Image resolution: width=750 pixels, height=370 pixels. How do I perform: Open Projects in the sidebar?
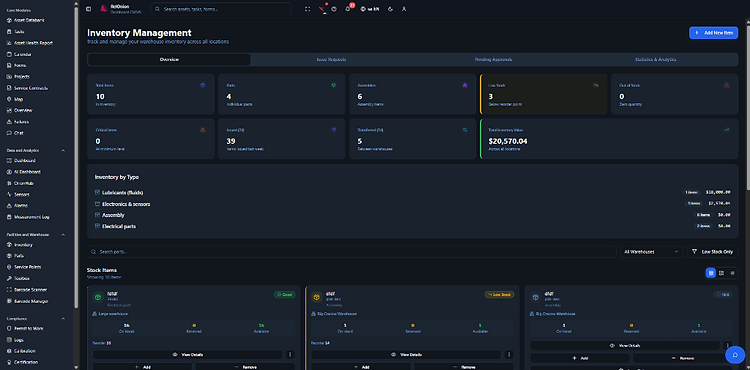click(18, 76)
